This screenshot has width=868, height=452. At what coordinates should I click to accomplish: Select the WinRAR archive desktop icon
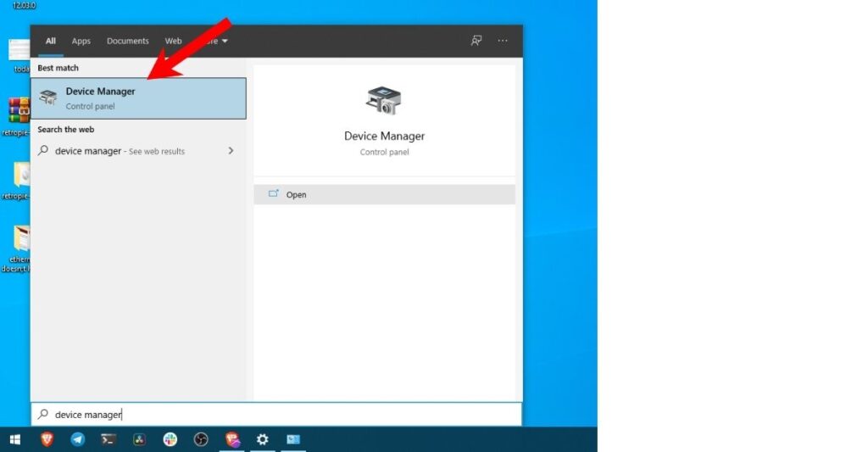point(19,110)
